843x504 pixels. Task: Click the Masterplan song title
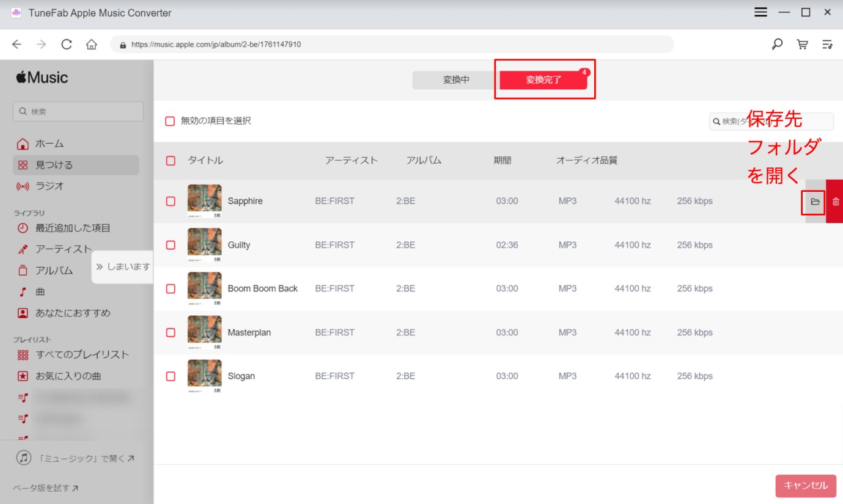(249, 332)
